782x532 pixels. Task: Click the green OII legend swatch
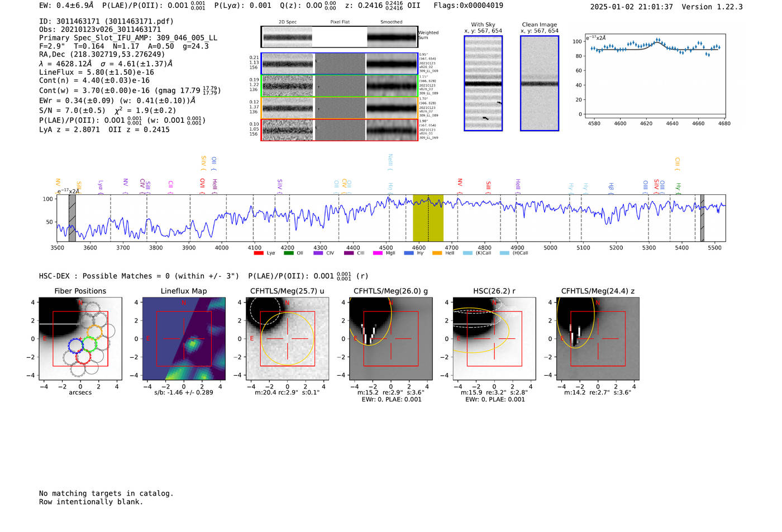click(x=289, y=253)
